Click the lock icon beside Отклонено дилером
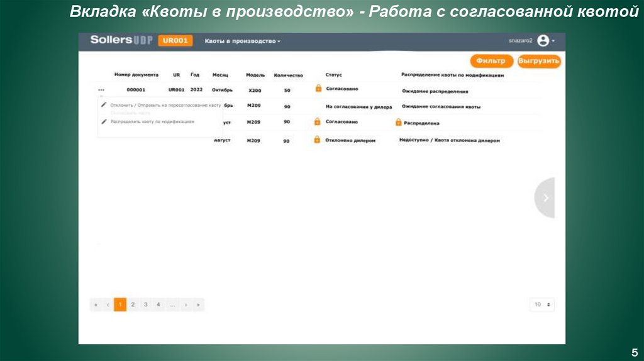 click(x=317, y=140)
